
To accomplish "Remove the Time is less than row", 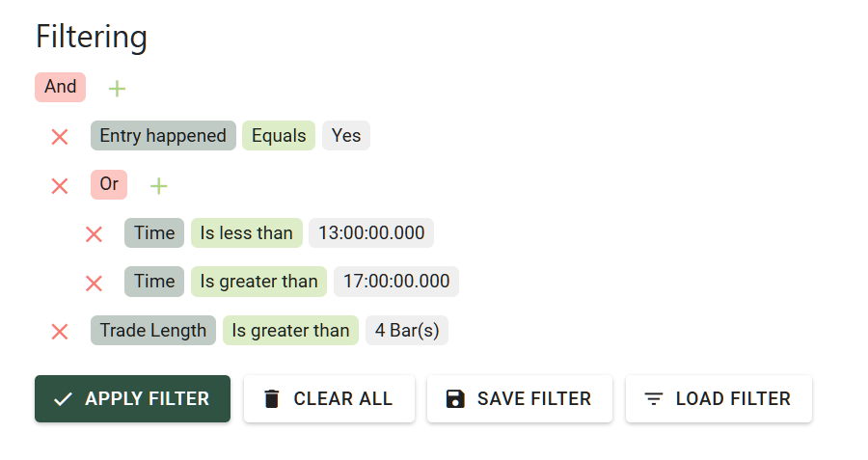I will pyautogui.click(x=94, y=234).
